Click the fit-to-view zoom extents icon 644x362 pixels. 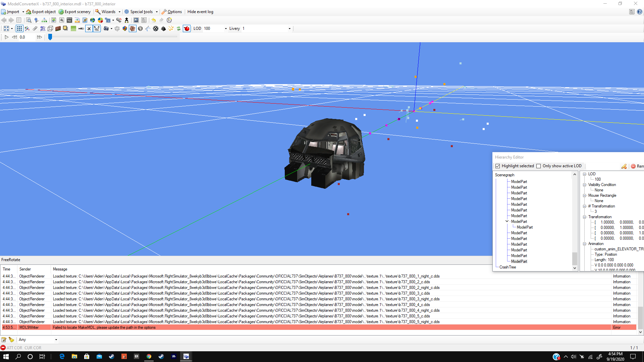click(x=6, y=28)
